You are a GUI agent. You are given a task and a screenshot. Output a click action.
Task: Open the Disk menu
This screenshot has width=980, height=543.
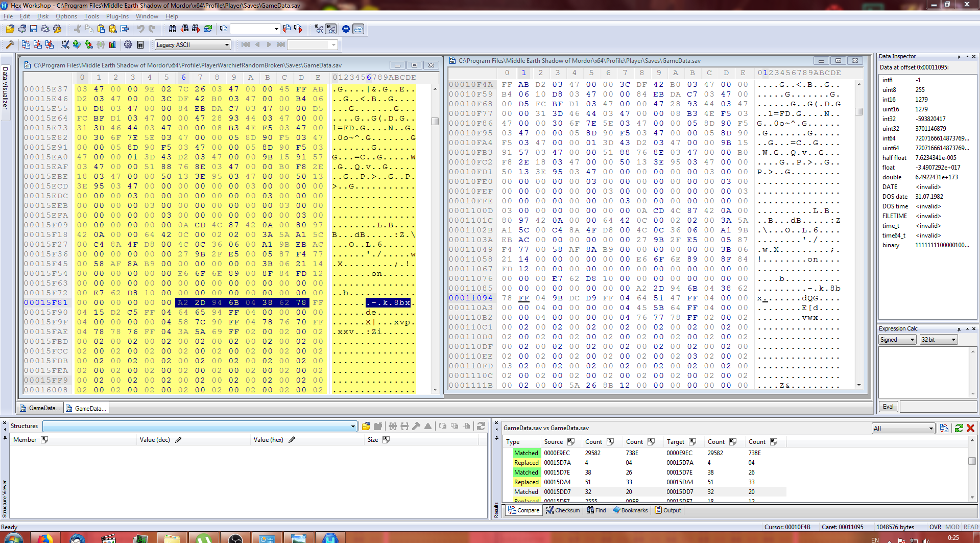point(43,16)
